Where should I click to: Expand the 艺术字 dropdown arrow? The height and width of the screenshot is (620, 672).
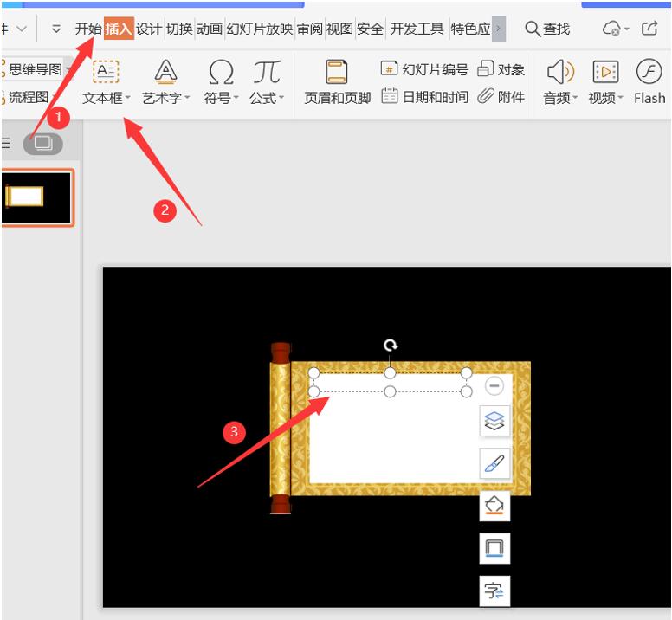click(187, 98)
